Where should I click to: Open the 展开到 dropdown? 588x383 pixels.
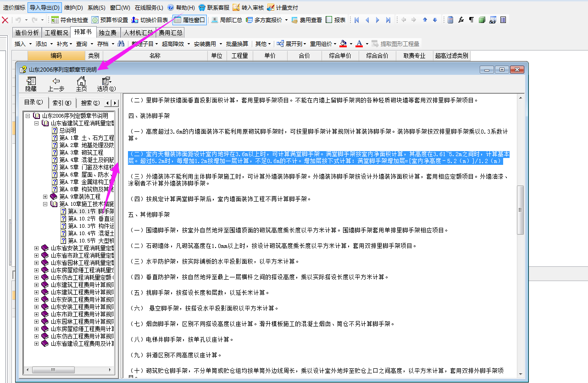click(x=292, y=44)
